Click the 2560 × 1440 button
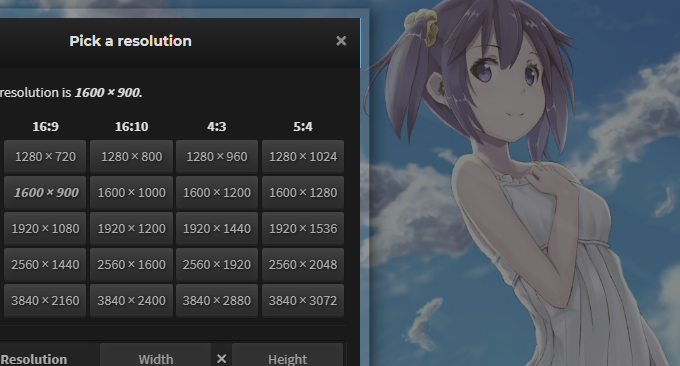This screenshot has width=680, height=366. click(x=45, y=265)
